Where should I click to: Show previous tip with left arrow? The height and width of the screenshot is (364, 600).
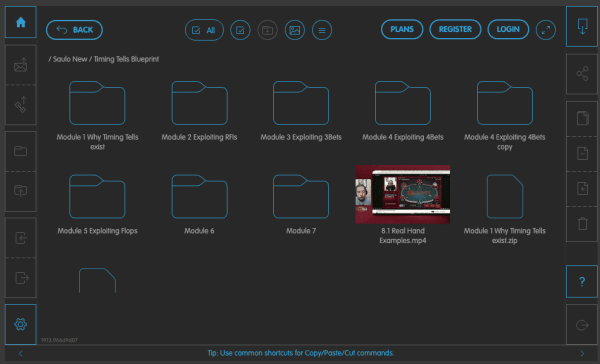(x=21, y=353)
